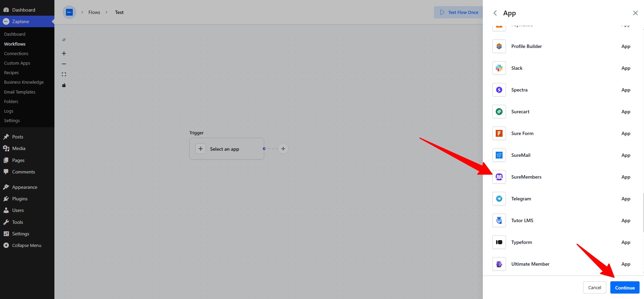Viewport: 644px width, 299px height.
Task: Click the Slack row label
Action: pyautogui.click(x=517, y=68)
